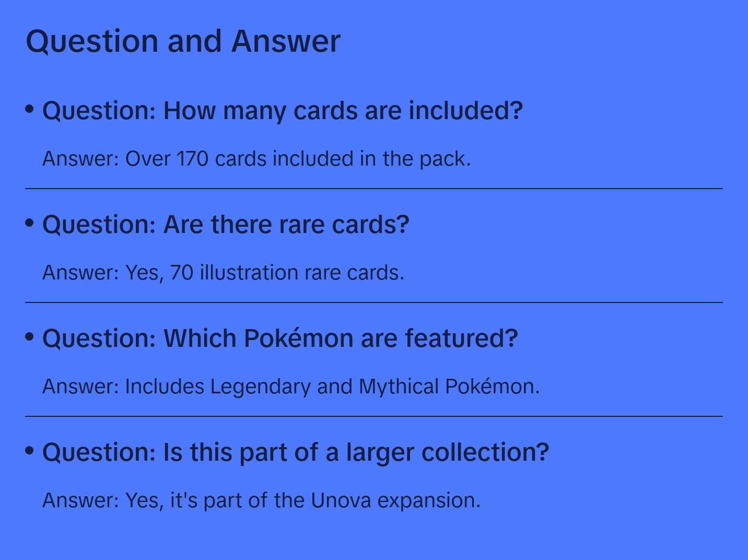Viewport: 748px width, 560px height.
Task: Click the bullet next to the 'Which Pokémon' question
Action: [x=30, y=336]
